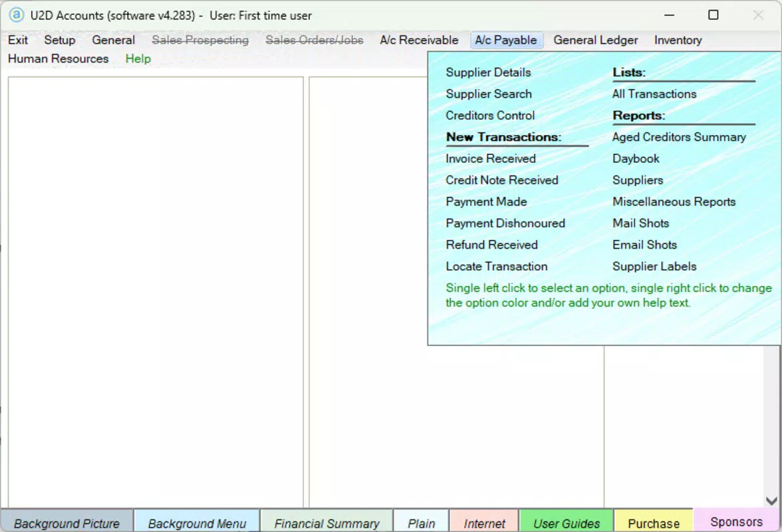Switch to Financial Summary tab
Viewport: 782px width, 532px height.
[326, 523]
